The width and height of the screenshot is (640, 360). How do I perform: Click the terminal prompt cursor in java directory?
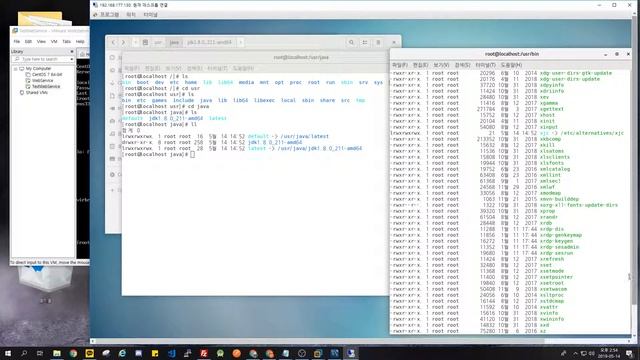(192, 154)
